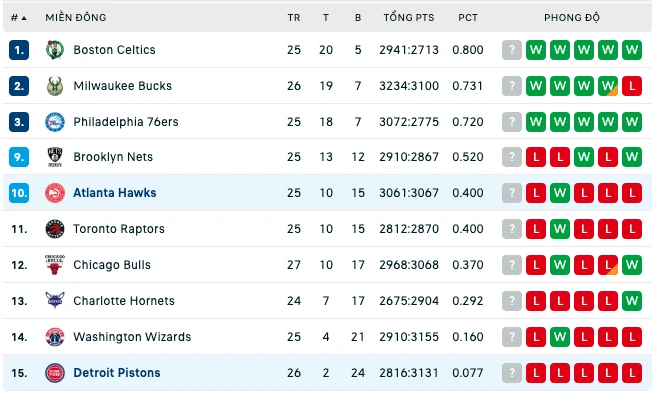This screenshot has width=655, height=394.
Task: Open the Philadelphia 76ers logo
Action: click(x=55, y=122)
